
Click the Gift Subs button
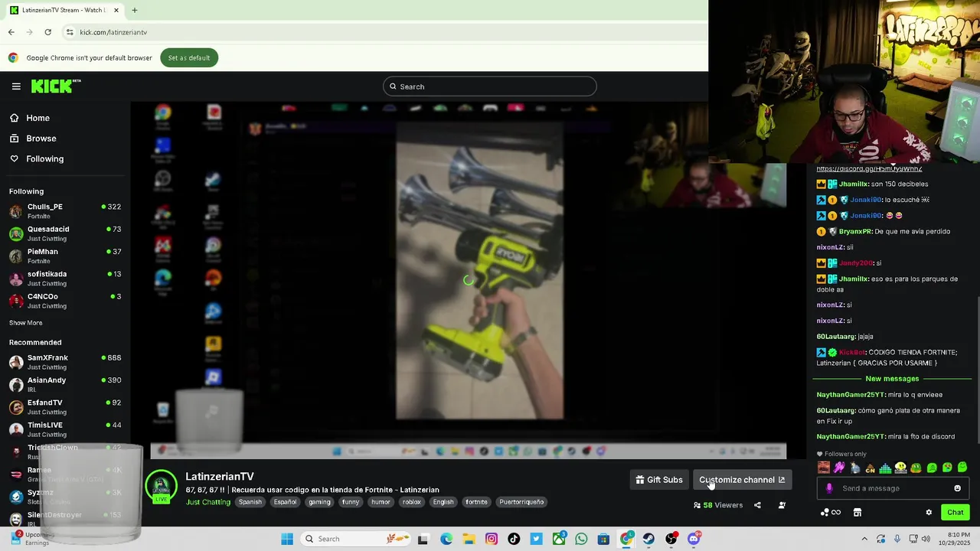(659, 480)
